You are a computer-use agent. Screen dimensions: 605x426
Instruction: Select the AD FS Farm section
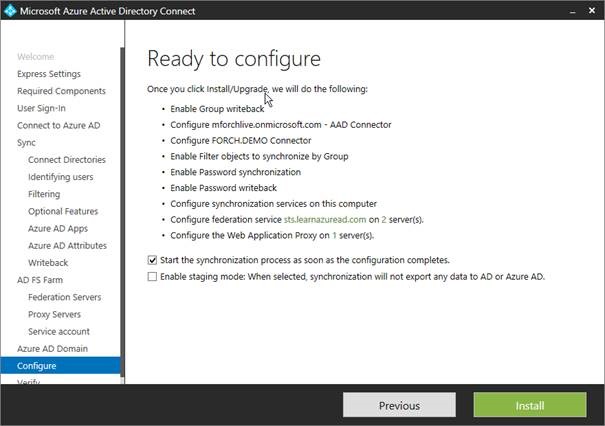pyautogui.click(x=40, y=280)
